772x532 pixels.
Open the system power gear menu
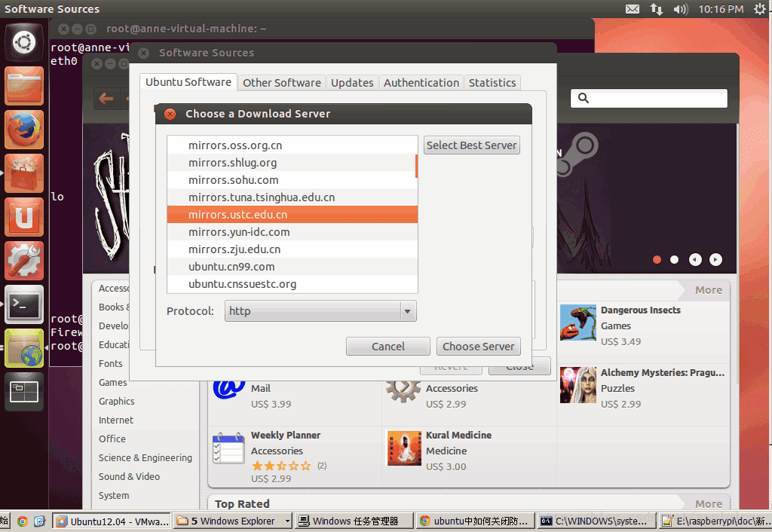pyautogui.click(x=760, y=9)
